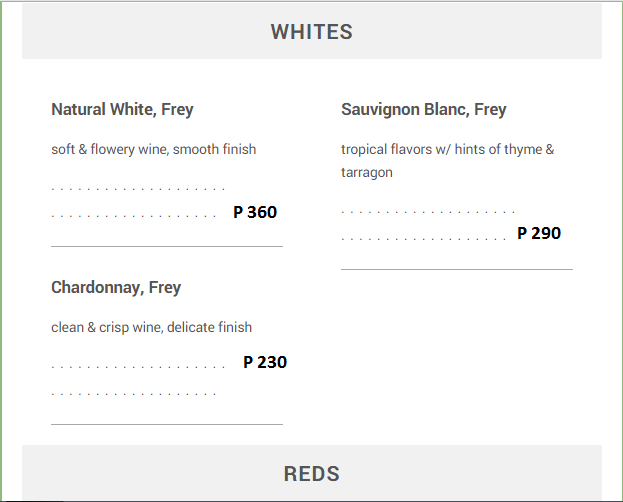
Task: Open the Sauvignon Blanc, Frey item
Action: [423, 109]
